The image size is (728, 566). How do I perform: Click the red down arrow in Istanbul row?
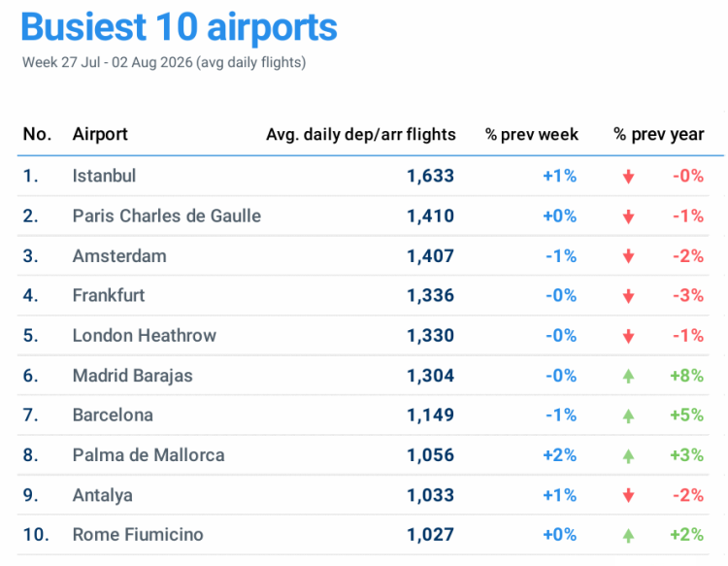click(628, 177)
